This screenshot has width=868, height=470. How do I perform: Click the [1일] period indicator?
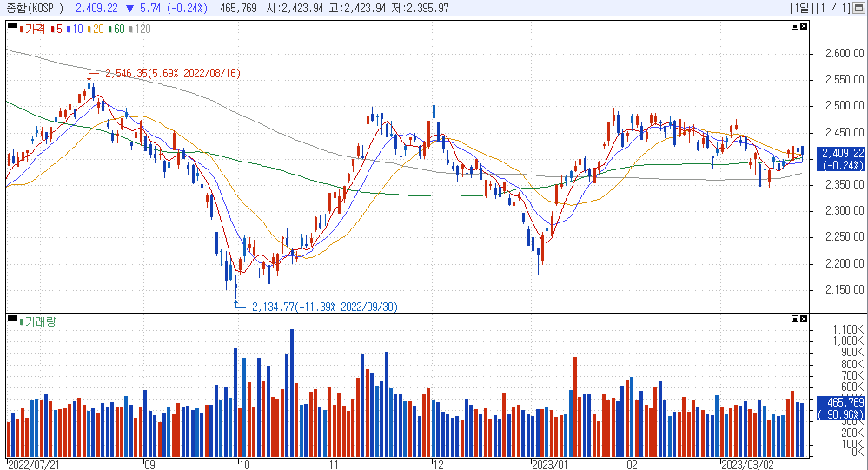pos(802,9)
